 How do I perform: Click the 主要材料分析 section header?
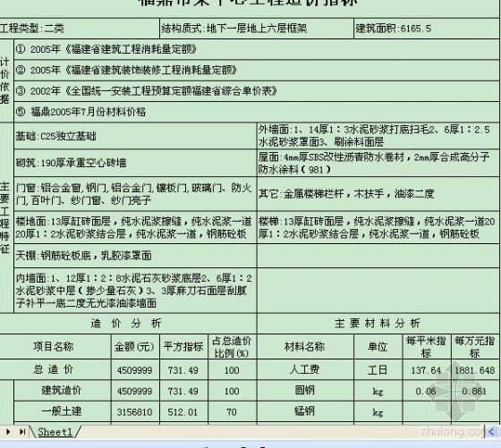click(378, 323)
